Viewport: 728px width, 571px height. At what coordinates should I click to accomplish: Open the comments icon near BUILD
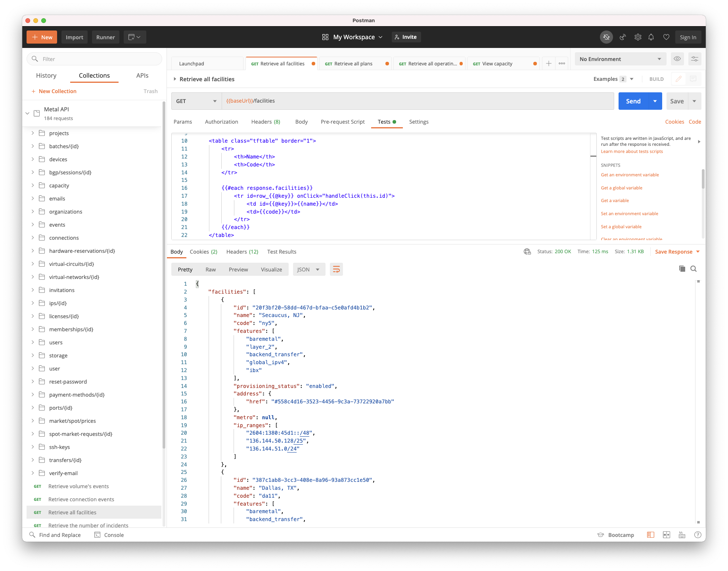693,79
